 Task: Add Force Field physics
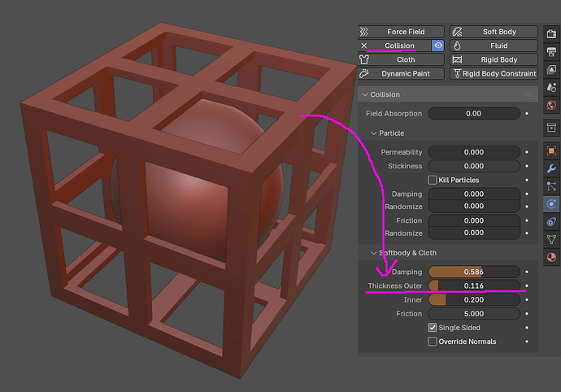click(401, 32)
